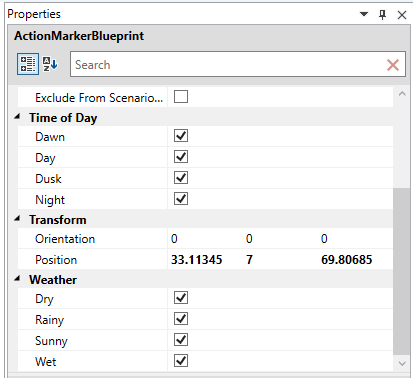Select Position Z value 69.80685
This screenshot has width=413, height=378.
[347, 260]
